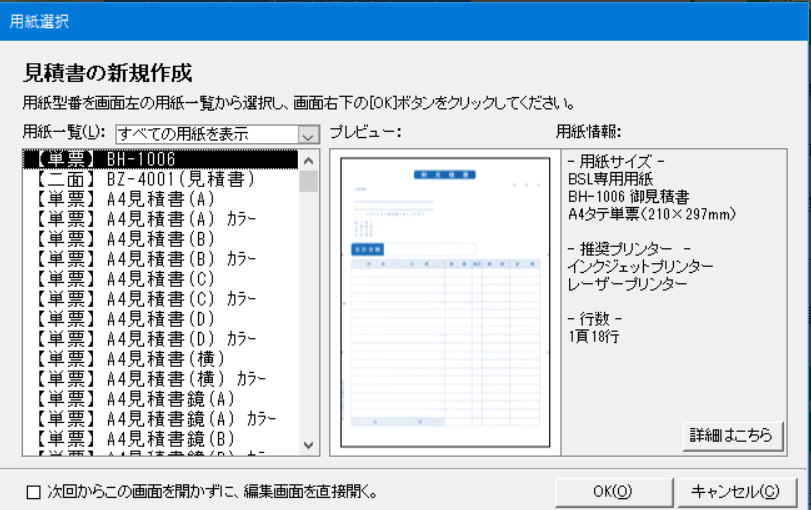This screenshot has height=510, width=811.
Task: Select 【単票】A4見積書(D) カラー entry
Action: pyautogui.click(x=160, y=338)
